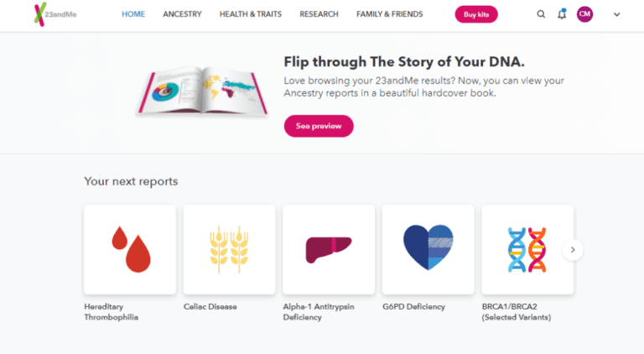Click the Buy kits button

pyautogui.click(x=476, y=14)
